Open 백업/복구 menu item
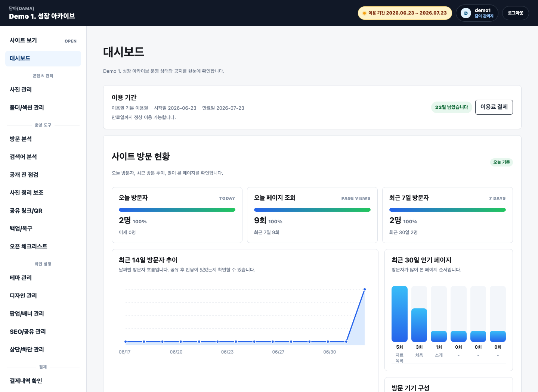Screen dimensions: 538x392 [x=43, y=228]
